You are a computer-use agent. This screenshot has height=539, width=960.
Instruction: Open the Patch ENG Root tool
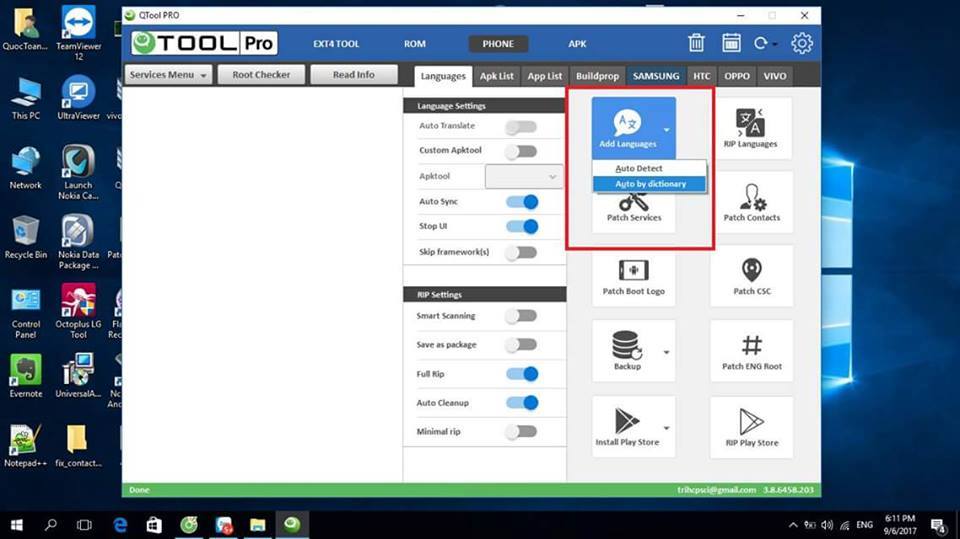point(752,351)
